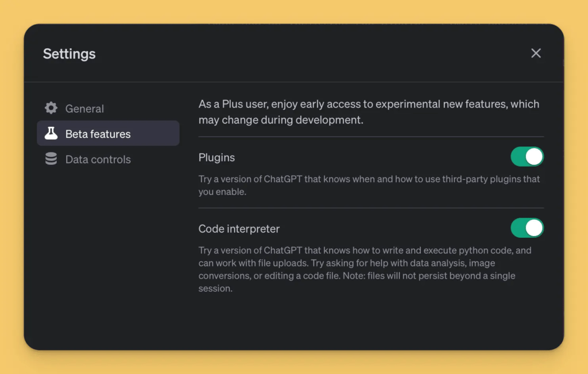Click the Code interpreter feature label
Image resolution: width=588 pixels, height=374 pixels.
(x=239, y=229)
